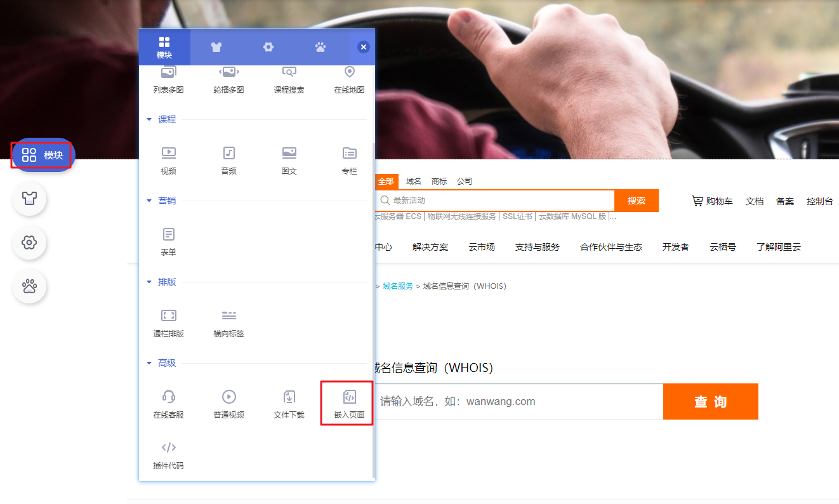Add the 文件下载 module
Viewport: 839px width, 504px height.
click(x=289, y=405)
